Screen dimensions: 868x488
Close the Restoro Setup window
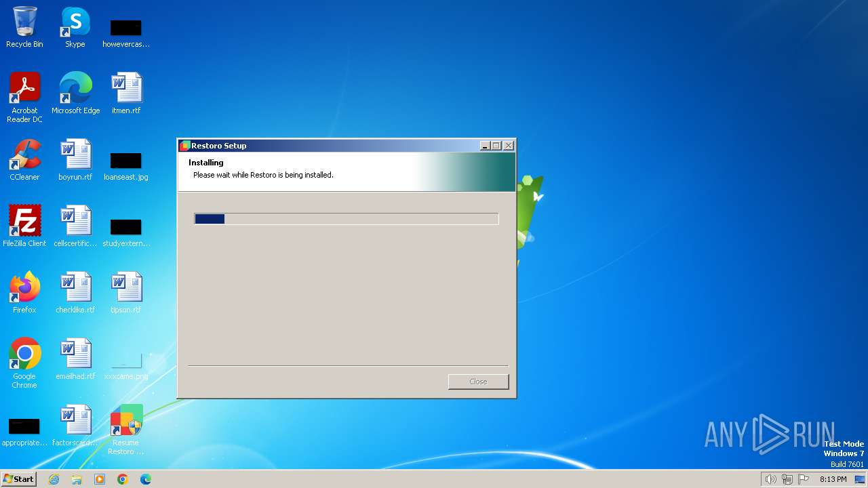[x=509, y=146]
